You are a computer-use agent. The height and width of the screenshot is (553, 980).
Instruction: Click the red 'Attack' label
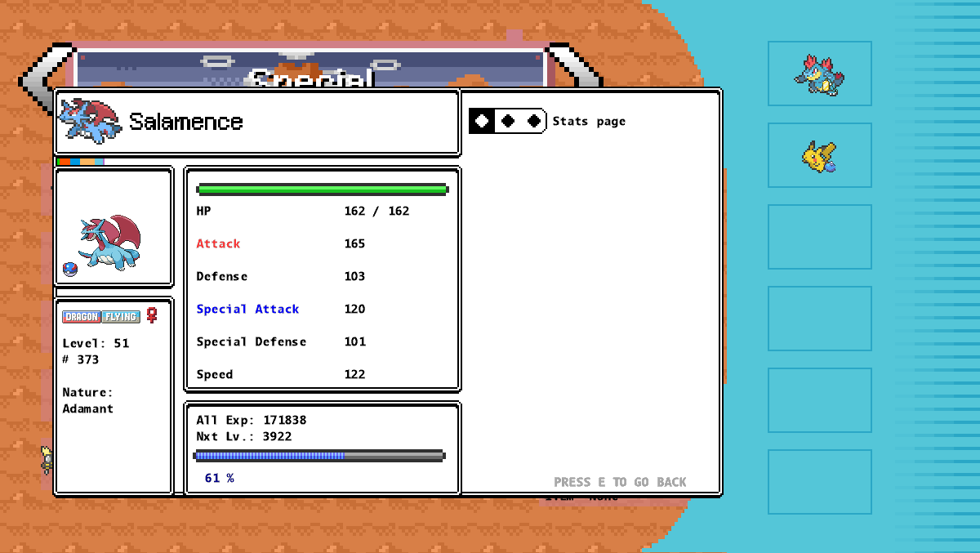(218, 243)
